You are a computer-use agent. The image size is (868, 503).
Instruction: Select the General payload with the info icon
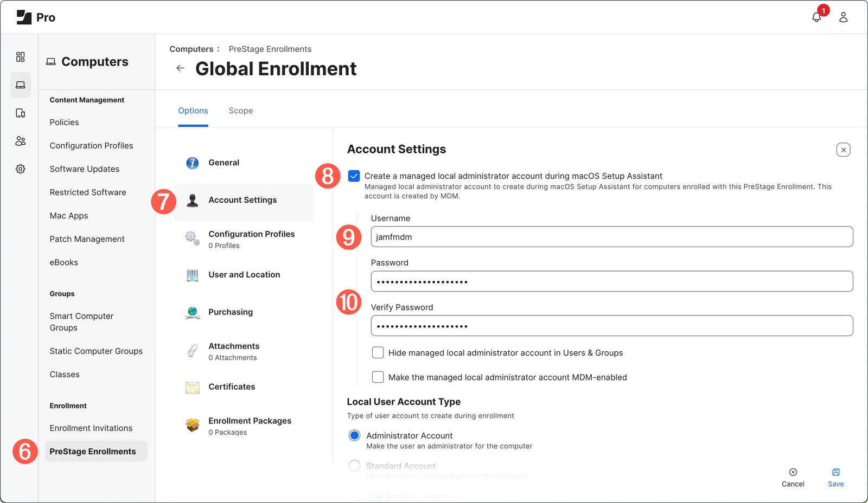click(x=224, y=163)
